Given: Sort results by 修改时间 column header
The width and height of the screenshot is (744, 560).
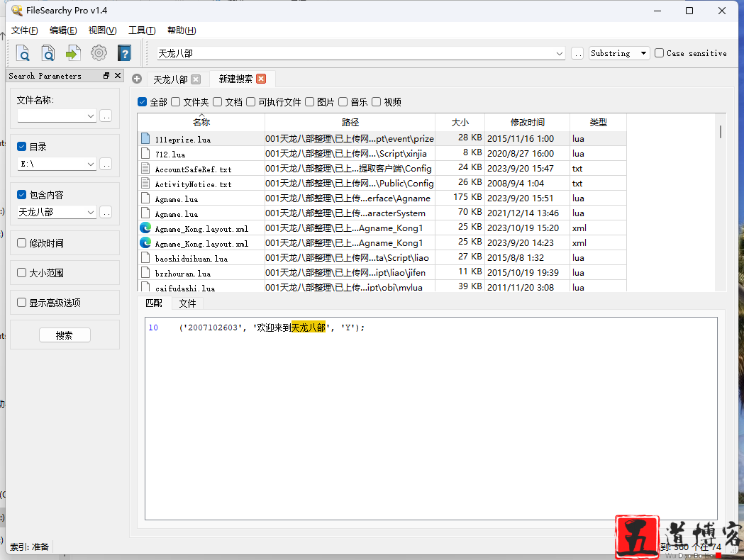Looking at the screenshot, I should coord(527,123).
